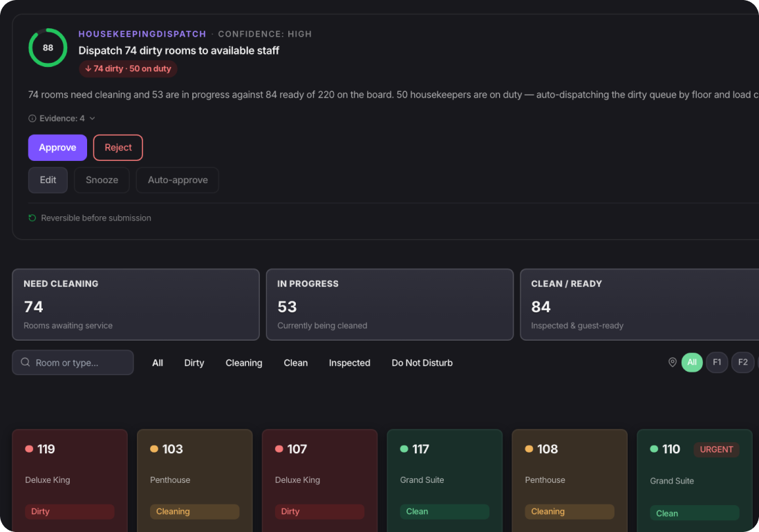This screenshot has width=759, height=532.
Task: Click the info icon beside Evidence
Action: [x=32, y=119]
